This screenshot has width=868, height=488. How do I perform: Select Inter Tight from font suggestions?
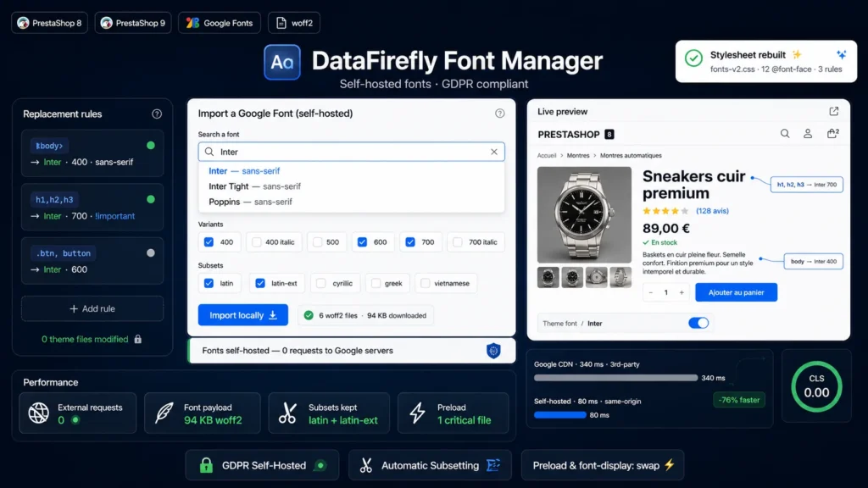[x=254, y=186]
